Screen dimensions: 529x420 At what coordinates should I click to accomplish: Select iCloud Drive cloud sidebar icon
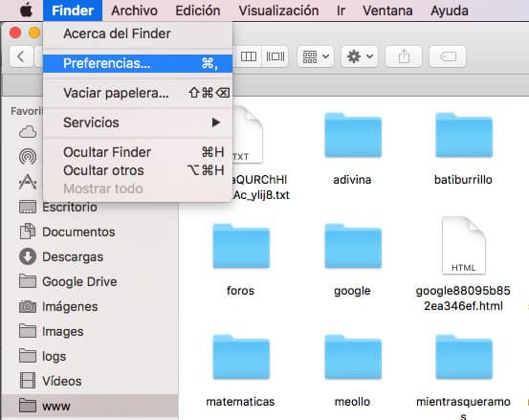28,132
